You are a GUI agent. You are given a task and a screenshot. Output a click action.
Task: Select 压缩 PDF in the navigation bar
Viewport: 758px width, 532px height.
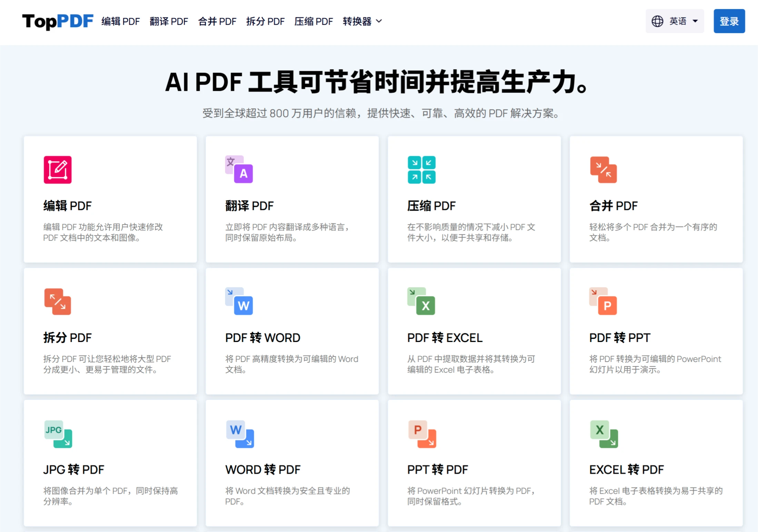point(314,21)
